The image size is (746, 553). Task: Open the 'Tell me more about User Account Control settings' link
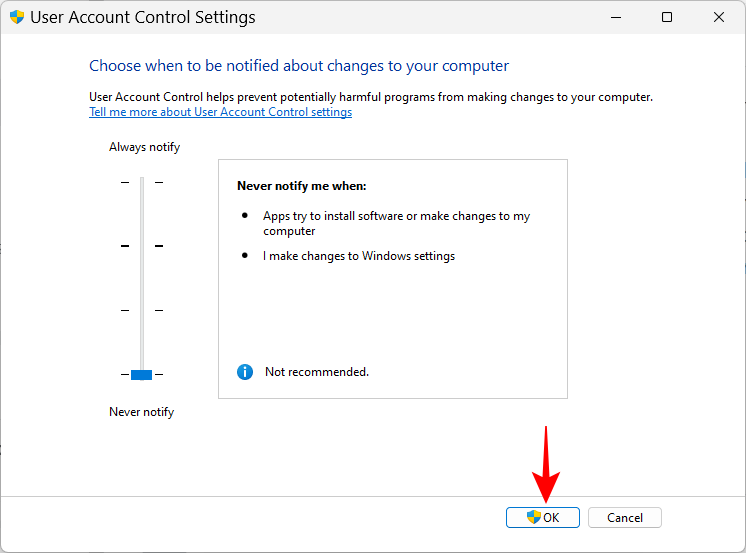[x=220, y=112]
